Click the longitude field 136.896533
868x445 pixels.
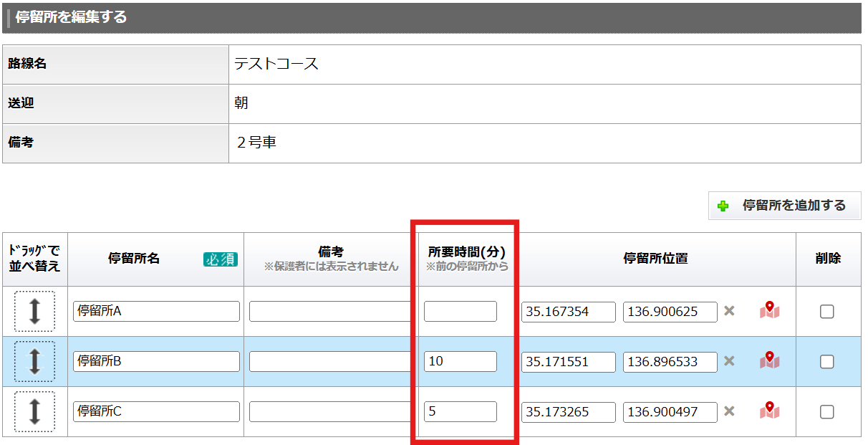[x=670, y=362]
